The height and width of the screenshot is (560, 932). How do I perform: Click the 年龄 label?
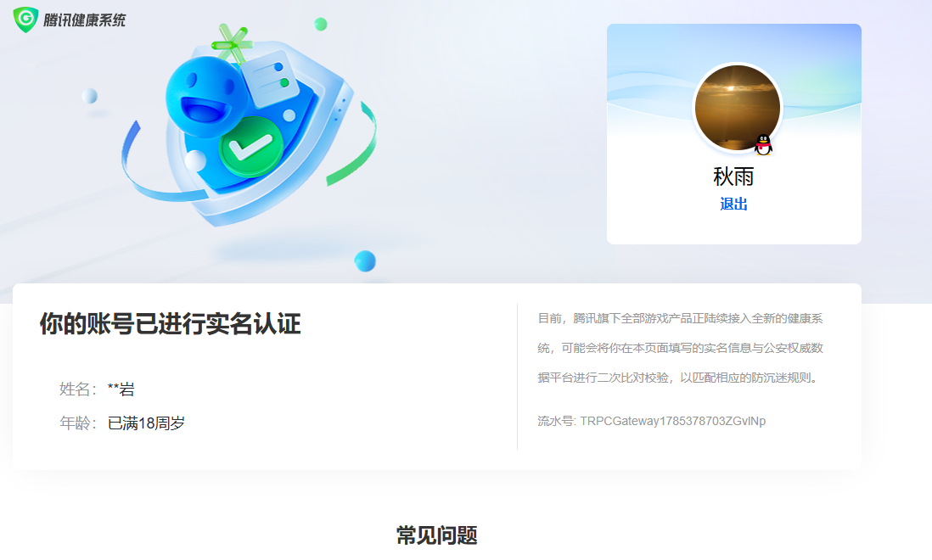(78, 423)
